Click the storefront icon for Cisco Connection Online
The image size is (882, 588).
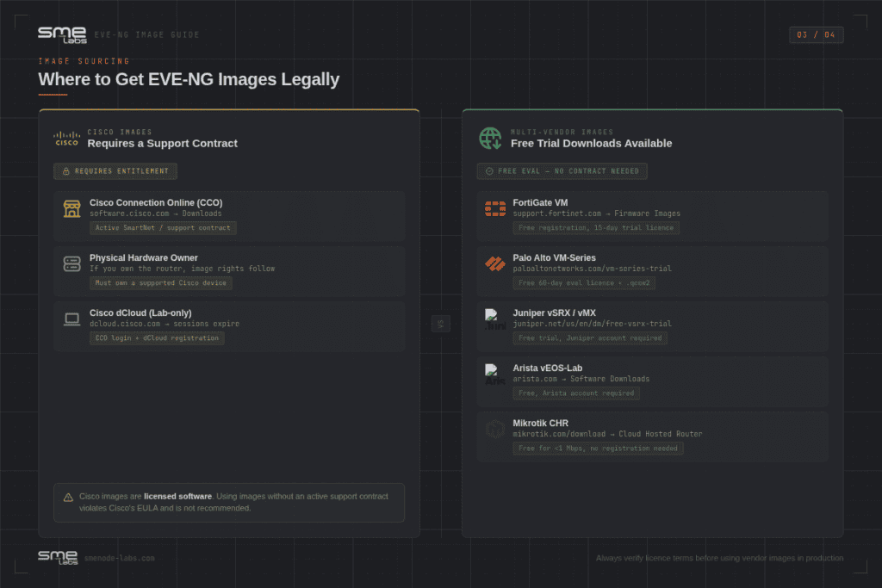click(x=72, y=208)
